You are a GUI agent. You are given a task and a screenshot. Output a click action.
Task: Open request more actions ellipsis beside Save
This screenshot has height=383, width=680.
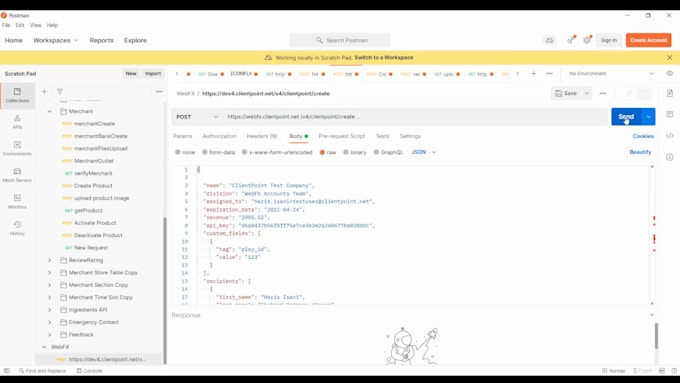click(x=603, y=93)
